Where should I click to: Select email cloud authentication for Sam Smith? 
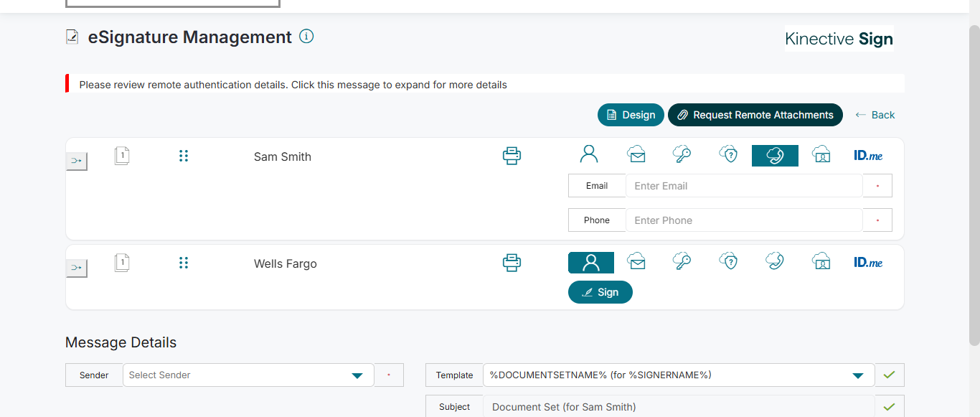coord(636,154)
